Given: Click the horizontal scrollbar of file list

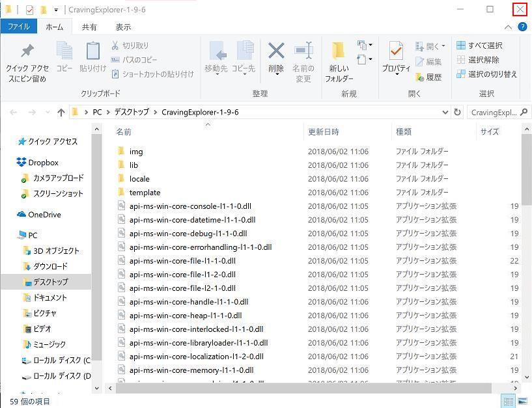Looking at the screenshot, I should pos(303,388).
